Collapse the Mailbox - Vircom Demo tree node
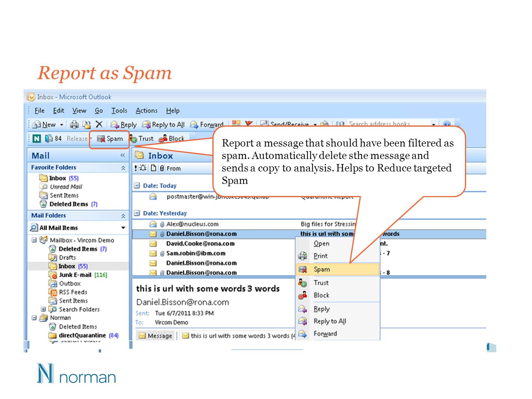 34,240
